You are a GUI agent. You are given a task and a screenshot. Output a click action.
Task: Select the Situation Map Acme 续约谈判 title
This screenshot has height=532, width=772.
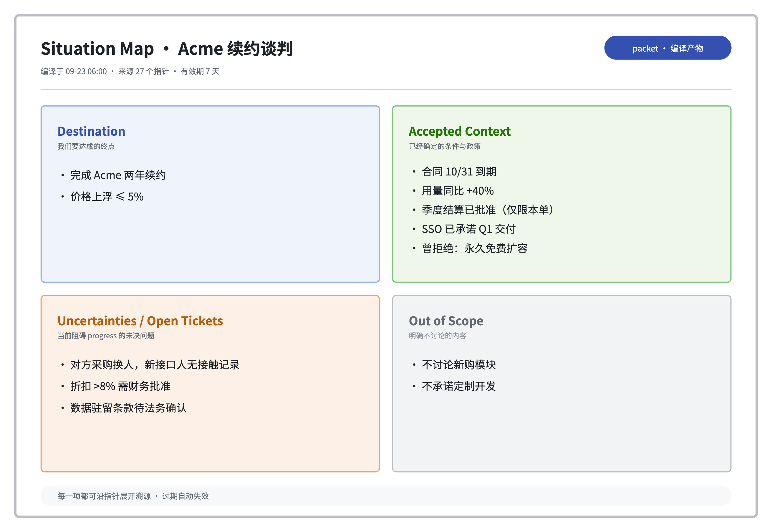tap(167, 49)
